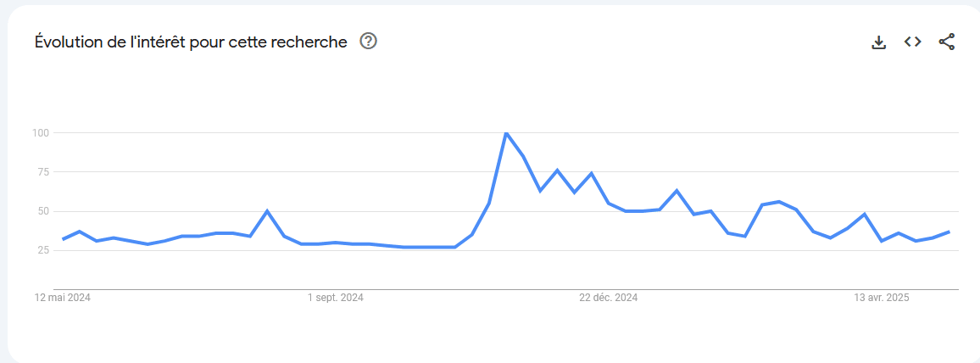The image size is (980, 363).
Task: Open the help icon beside the chart title
Action: 368,42
